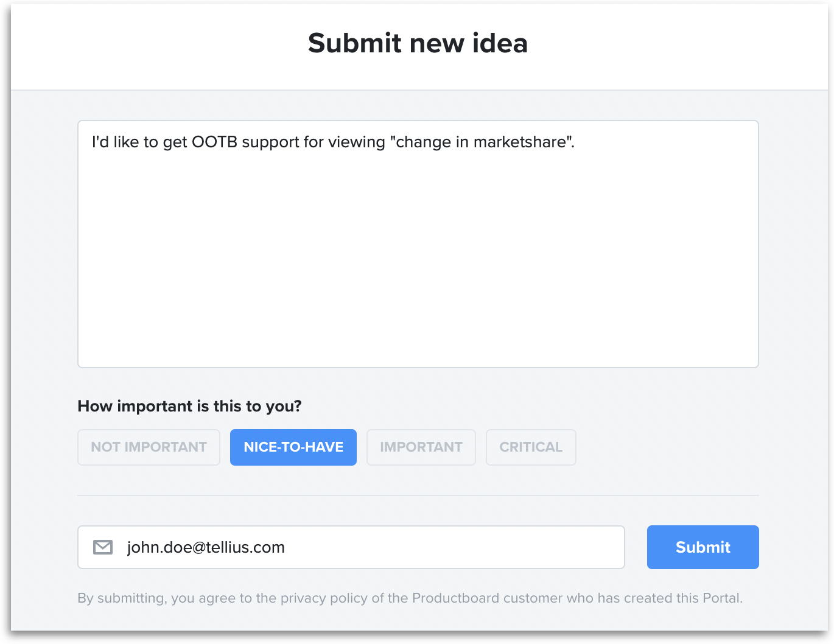Click the divider line above the email field
Viewport: 834px width, 644px height.
pos(418,495)
